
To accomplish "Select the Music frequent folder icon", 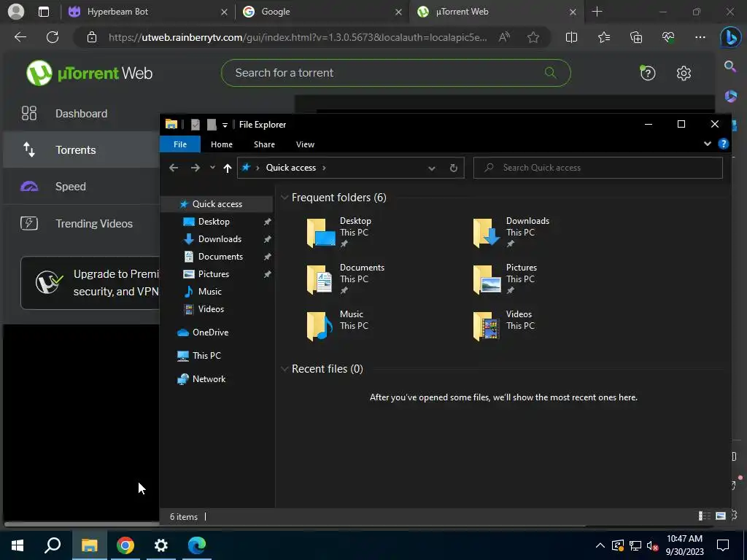I will (x=320, y=326).
